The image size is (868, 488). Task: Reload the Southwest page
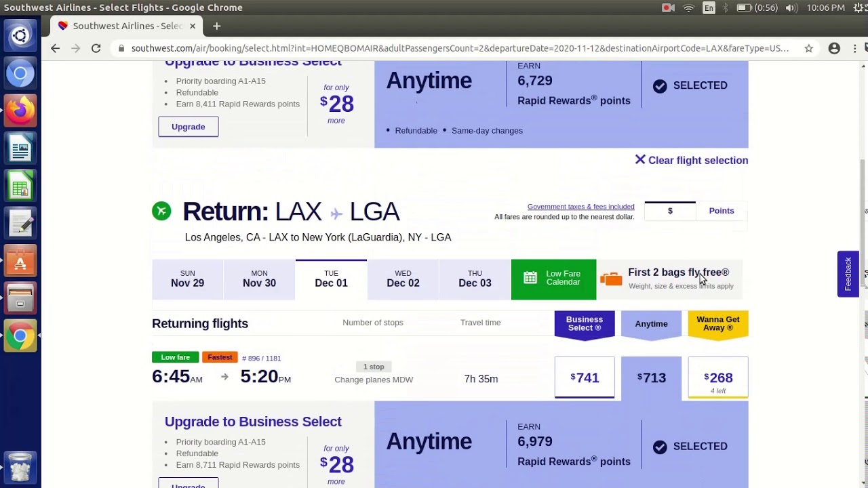(96, 48)
